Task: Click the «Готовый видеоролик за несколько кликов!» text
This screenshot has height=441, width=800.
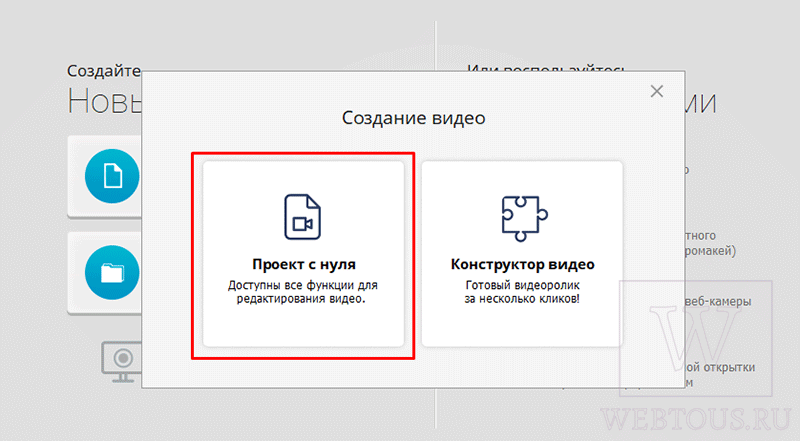Action: [522, 292]
